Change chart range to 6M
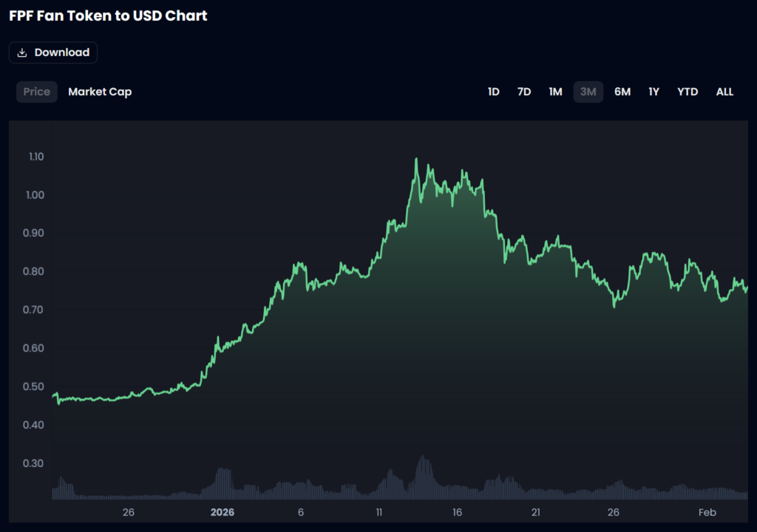Screen dimensions: 757x532 coord(622,92)
